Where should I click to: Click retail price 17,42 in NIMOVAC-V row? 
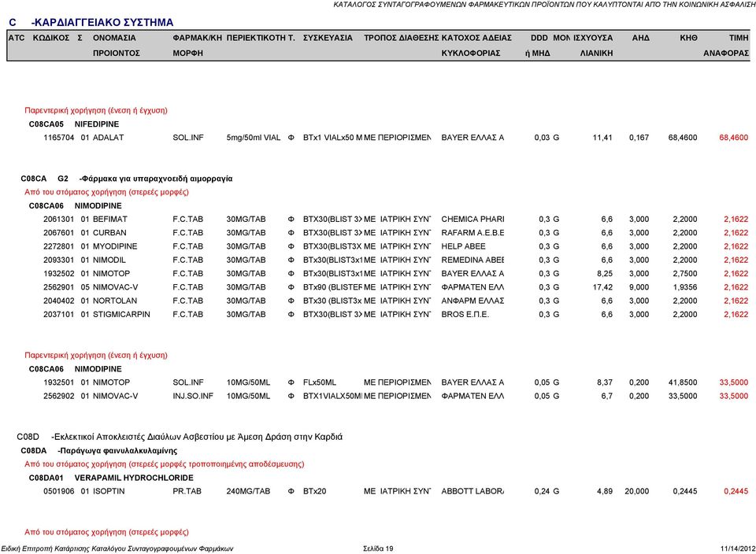coord(602,287)
